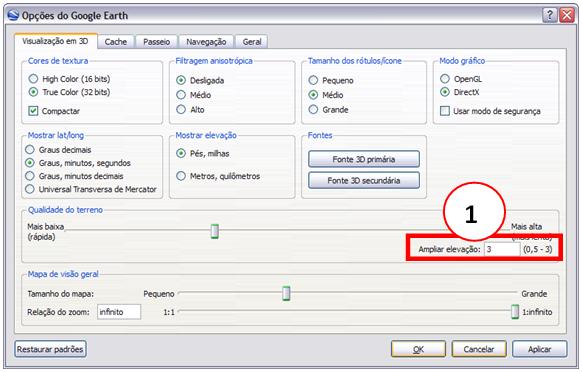
Task: Open Fonte 3D secundária settings
Action: pyautogui.click(x=364, y=180)
